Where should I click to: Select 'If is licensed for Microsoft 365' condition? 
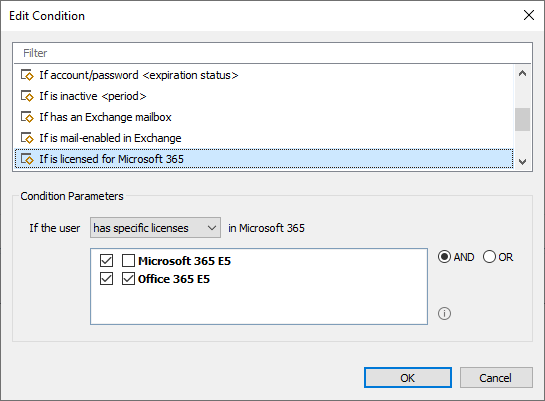pyautogui.click(x=263, y=159)
